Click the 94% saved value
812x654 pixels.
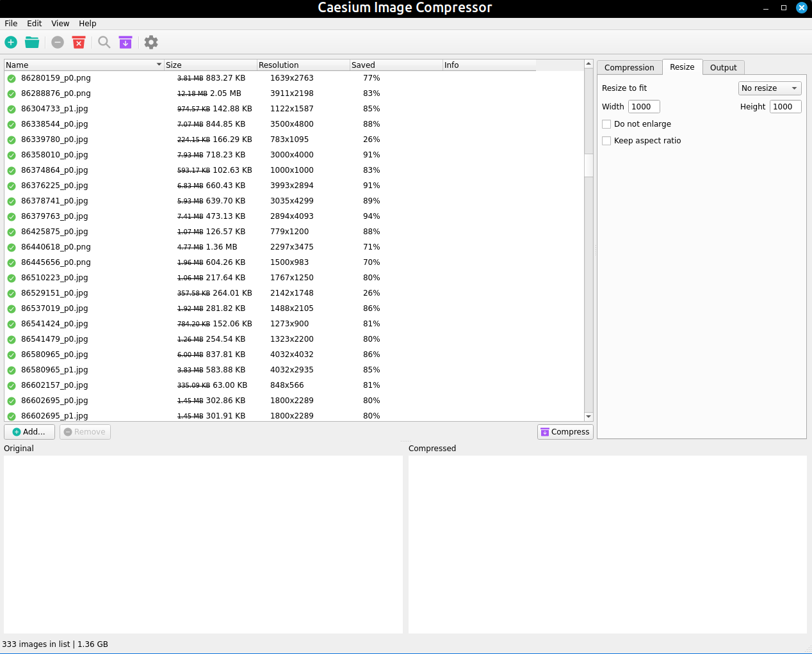tap(371, 216)
